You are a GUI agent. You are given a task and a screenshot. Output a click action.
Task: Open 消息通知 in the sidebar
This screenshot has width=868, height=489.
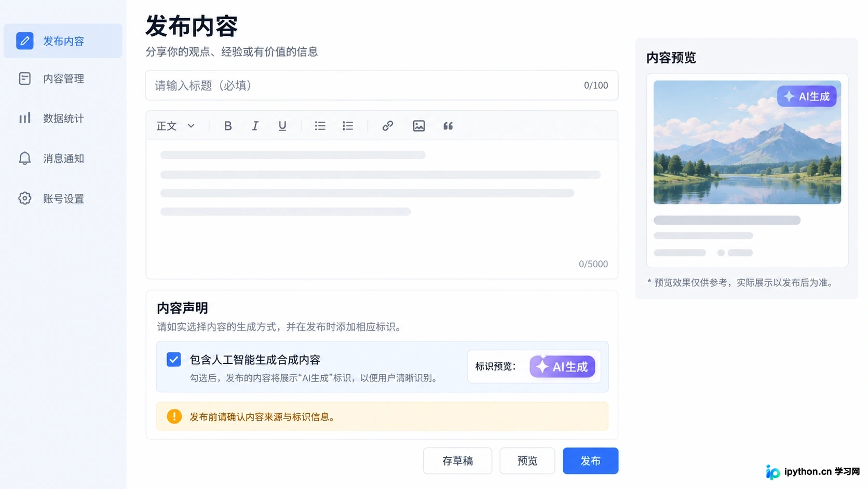click(x=63, y=158)
